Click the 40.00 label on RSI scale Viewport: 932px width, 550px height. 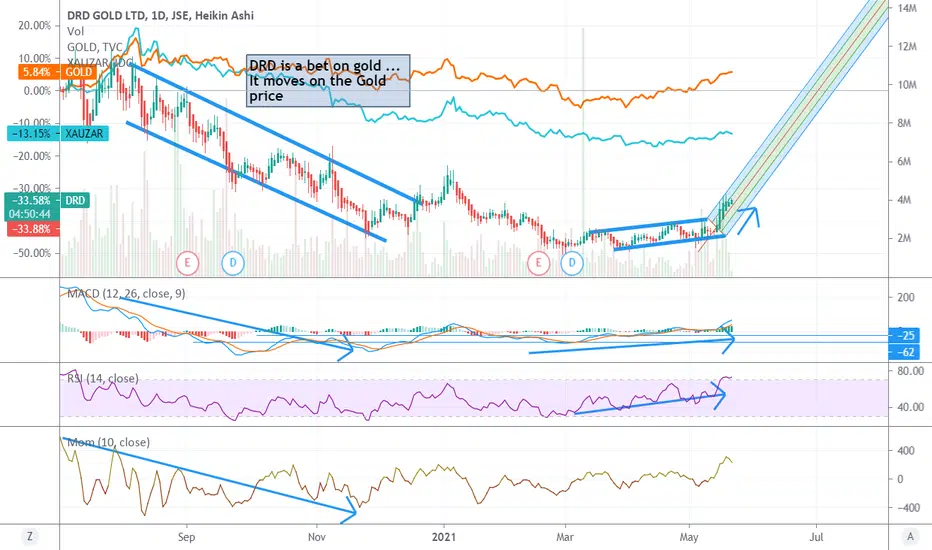tap(910, 407)
